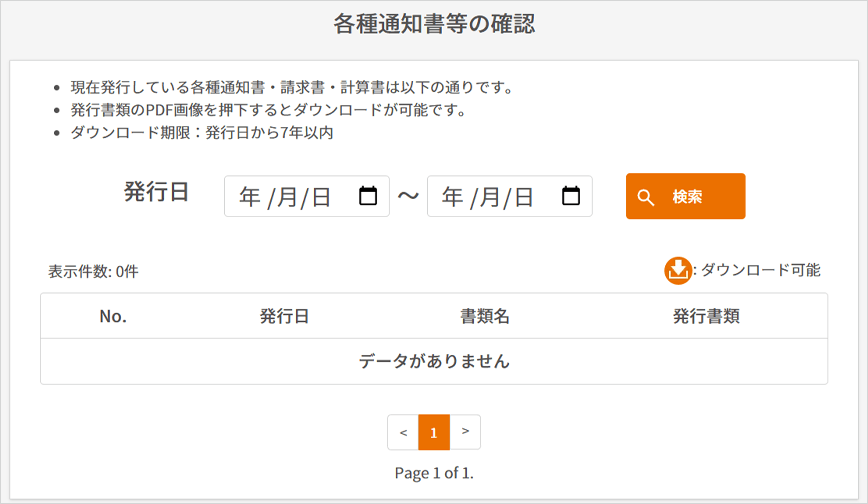Image resolution: width=868 pixels, height=504 pixels.
Task: Open the calendar picker for end date
Action: pos(571,197)
